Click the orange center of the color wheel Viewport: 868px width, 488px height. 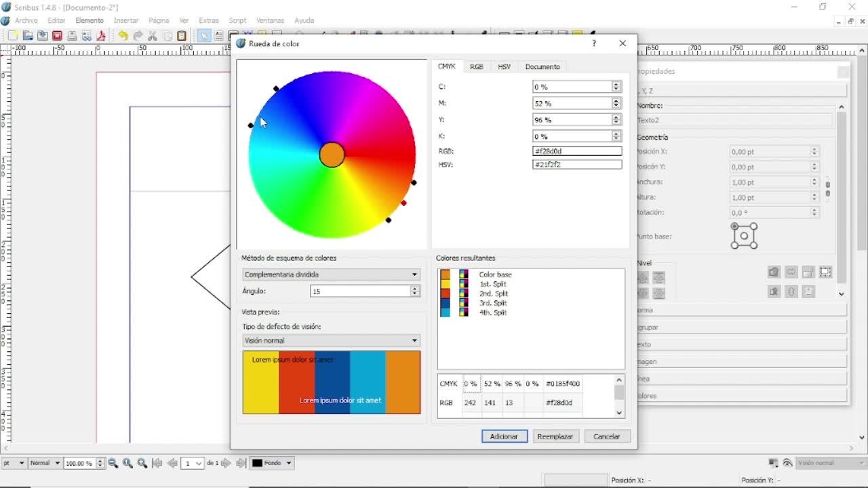tap(332, 155)
